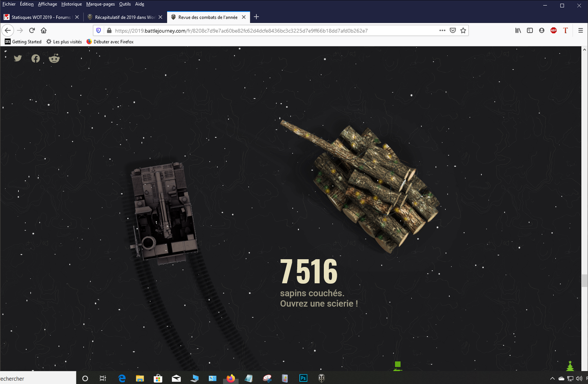
Task: Save page to Pocket
Action: coord(453,30)
